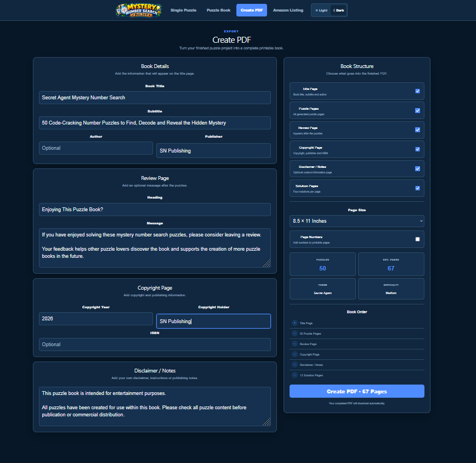The width and height of the screenshot is (476, 463).
Task: Click the Copyright Page badge in Book Order
Action: pos(294,354)
